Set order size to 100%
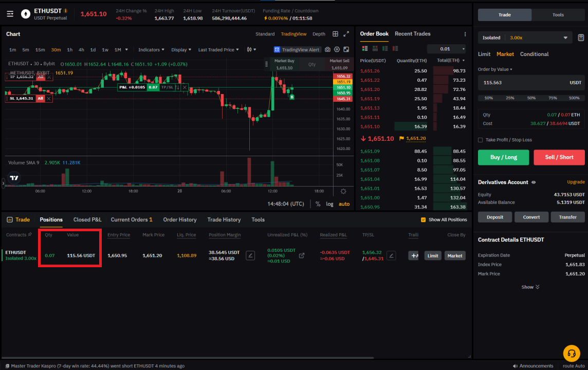The image size is (588, 370). [574, 98]
